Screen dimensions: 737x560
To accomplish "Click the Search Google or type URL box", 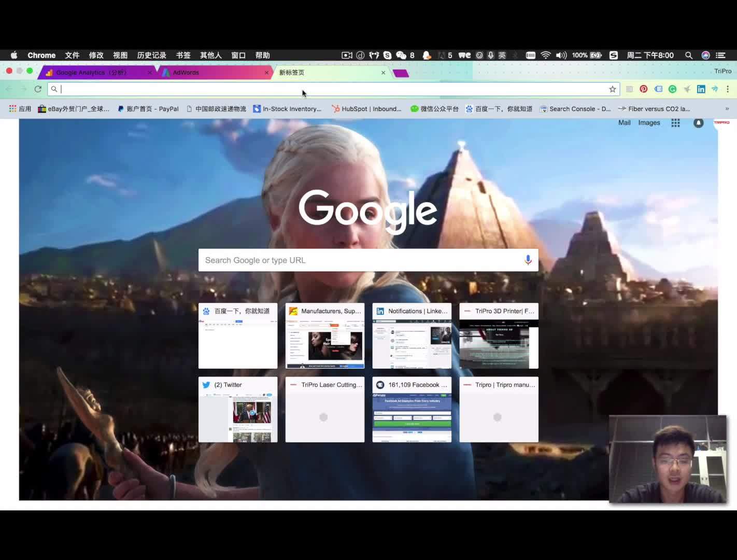I will 368,260.
